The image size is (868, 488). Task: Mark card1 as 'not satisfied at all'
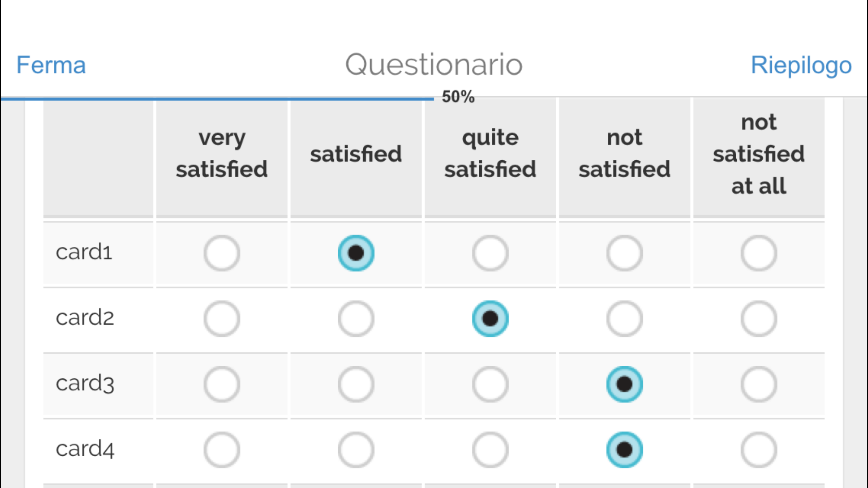759,253
